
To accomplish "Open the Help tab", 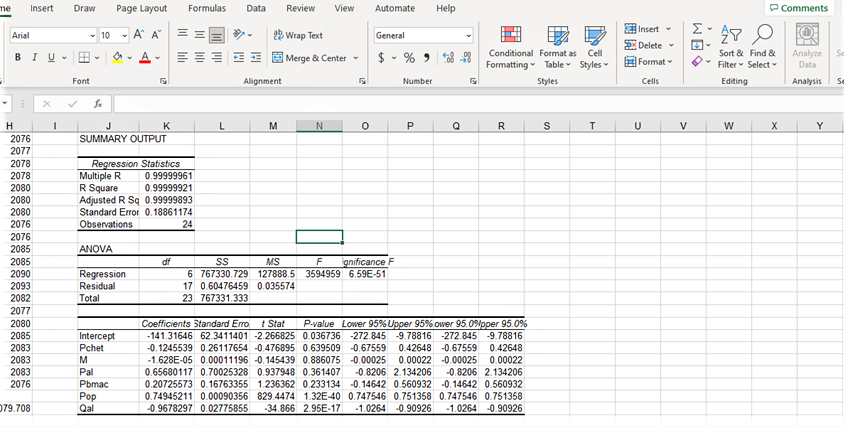I will [446, 8].
